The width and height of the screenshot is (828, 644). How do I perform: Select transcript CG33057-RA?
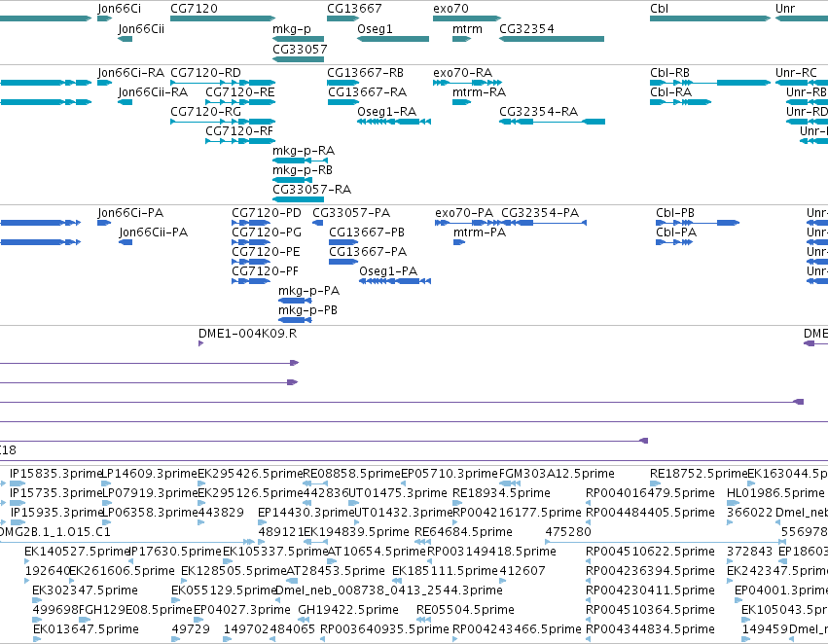[299, 199]
